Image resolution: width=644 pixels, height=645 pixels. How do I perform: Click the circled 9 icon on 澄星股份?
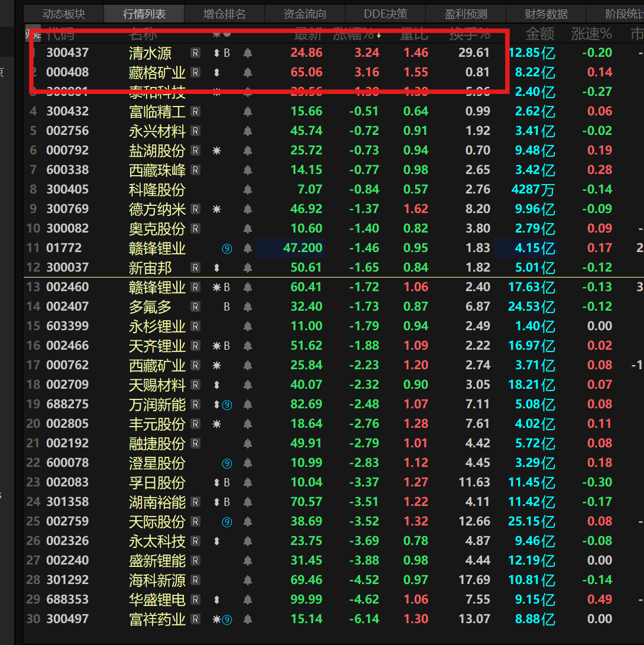tap(227, 463)
